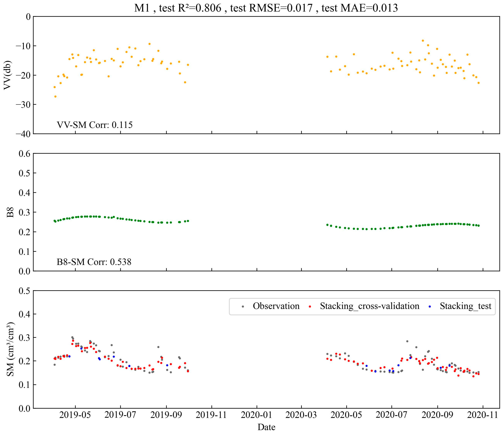
Task: Click the 2020-11 date tick label
Action: [483, 415]
